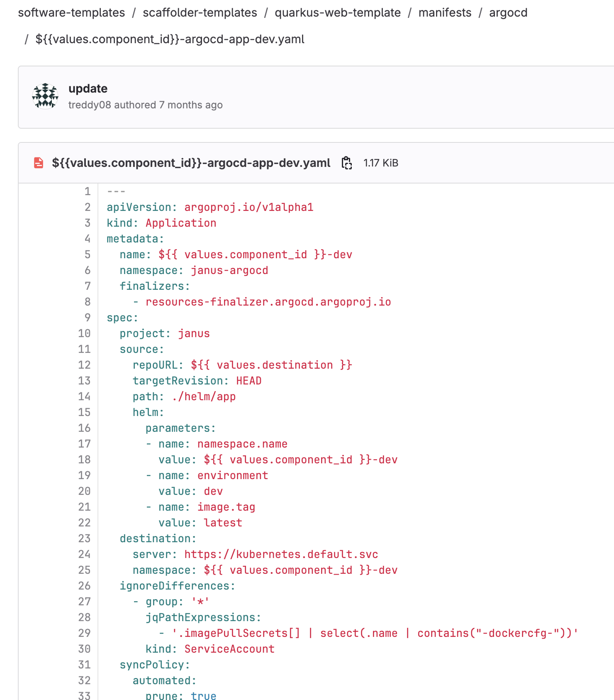Click 'namespace.name' parameter name
The image size is (614, 700).
(x=242, y=444)
